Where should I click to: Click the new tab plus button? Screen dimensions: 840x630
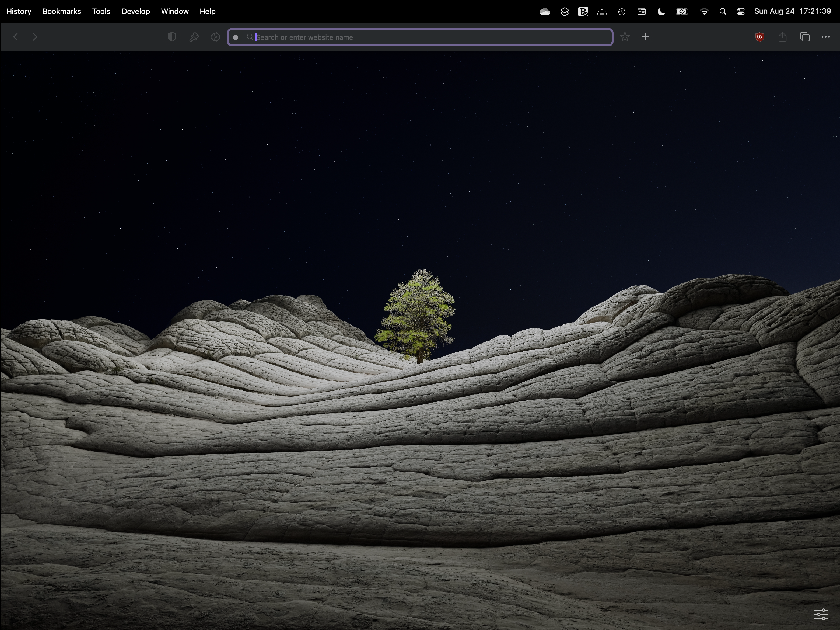point(645,37)
